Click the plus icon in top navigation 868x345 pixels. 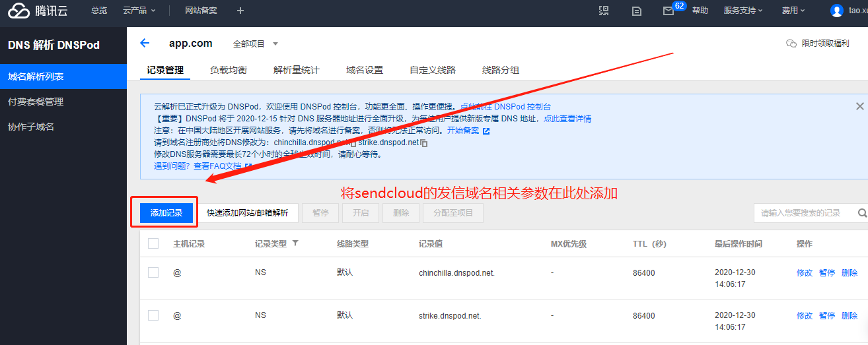pos(240,11)
